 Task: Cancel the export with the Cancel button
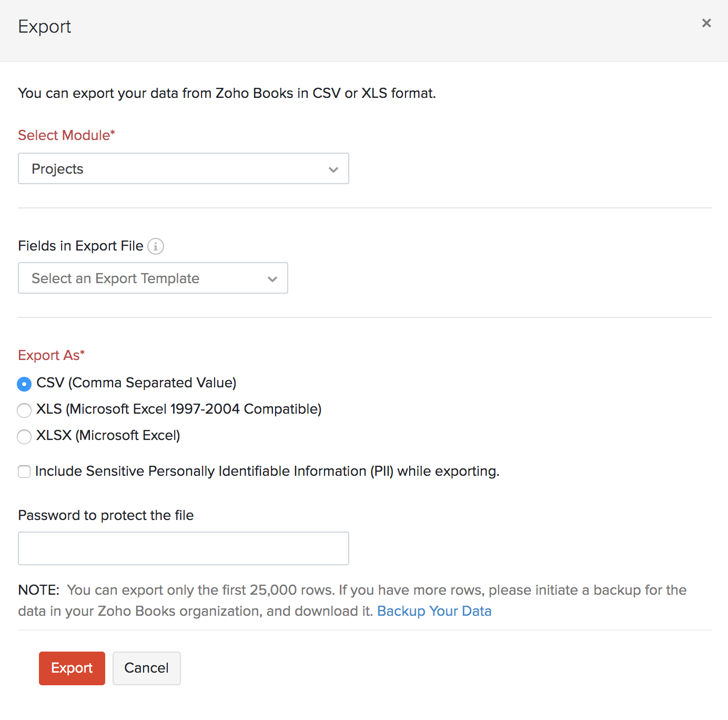click(x=146, y=668)
